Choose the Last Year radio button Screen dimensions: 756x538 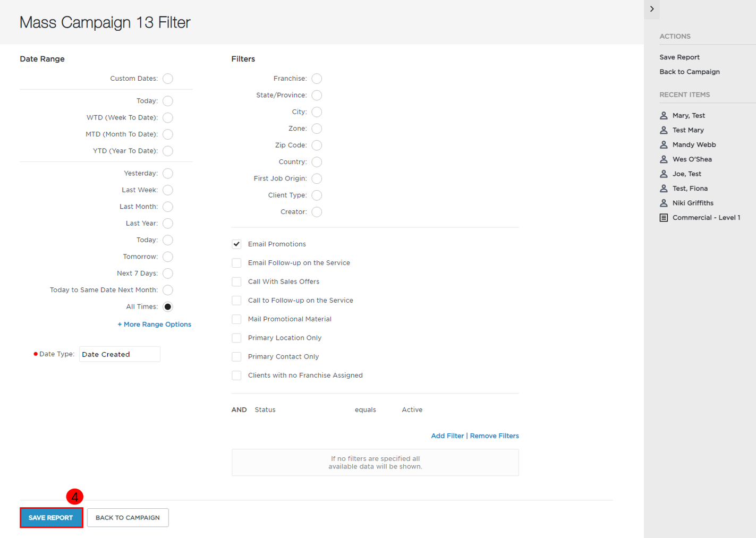tap(168, 224)
